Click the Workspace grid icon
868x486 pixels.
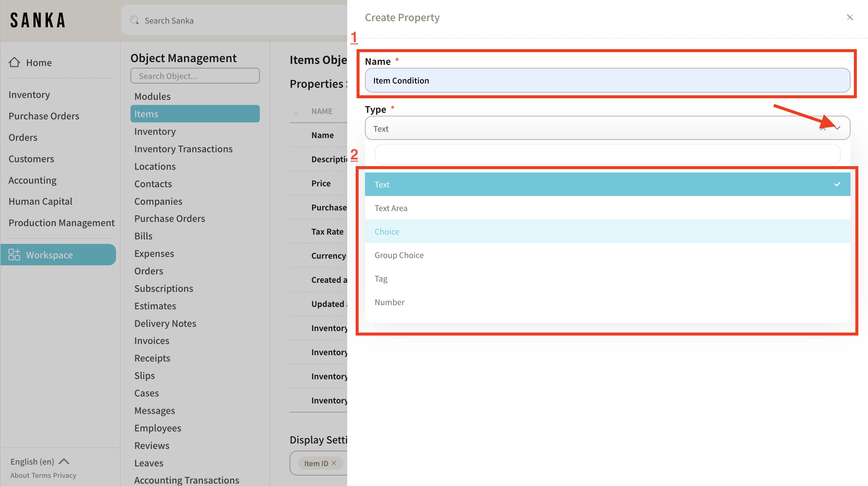(14, 255)
